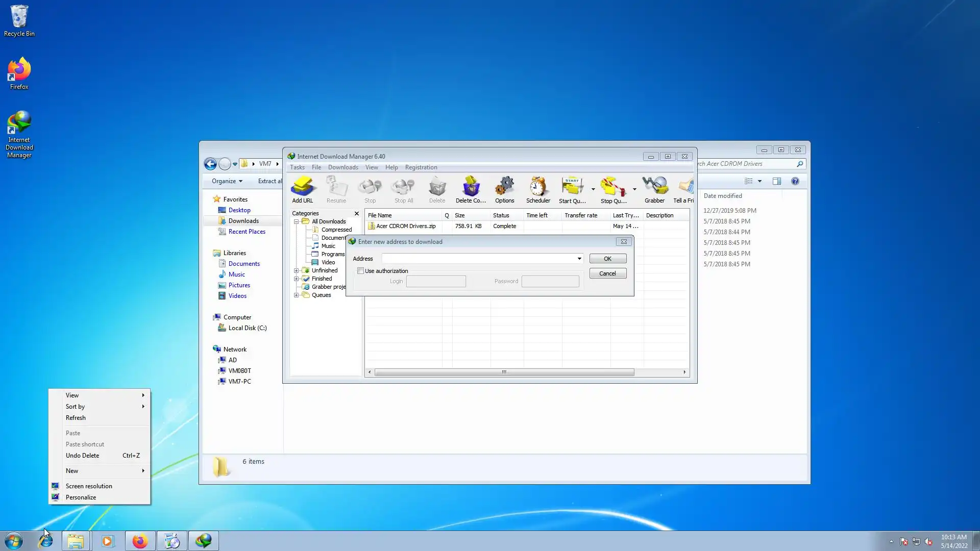Open the Start Queue dropdown arrow
The image size is (980, 551).
point(593,189)
